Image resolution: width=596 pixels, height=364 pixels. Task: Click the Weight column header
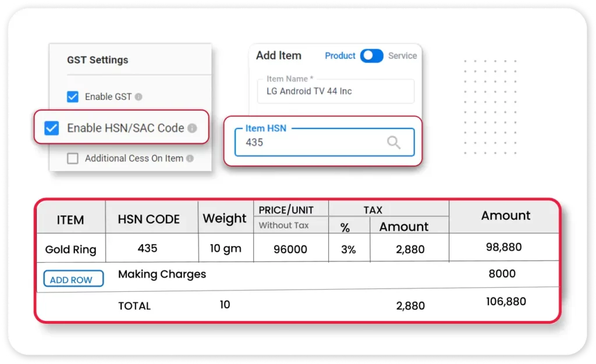tap(225, 219)
